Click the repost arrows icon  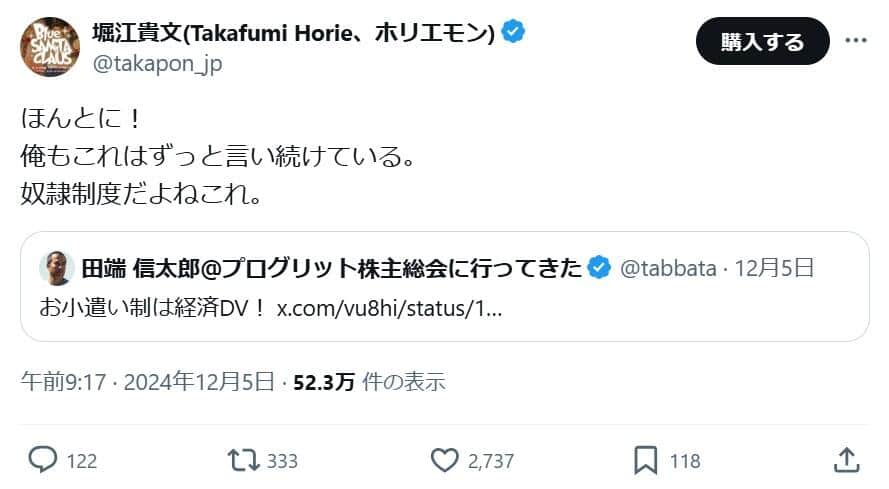(243, 460)
